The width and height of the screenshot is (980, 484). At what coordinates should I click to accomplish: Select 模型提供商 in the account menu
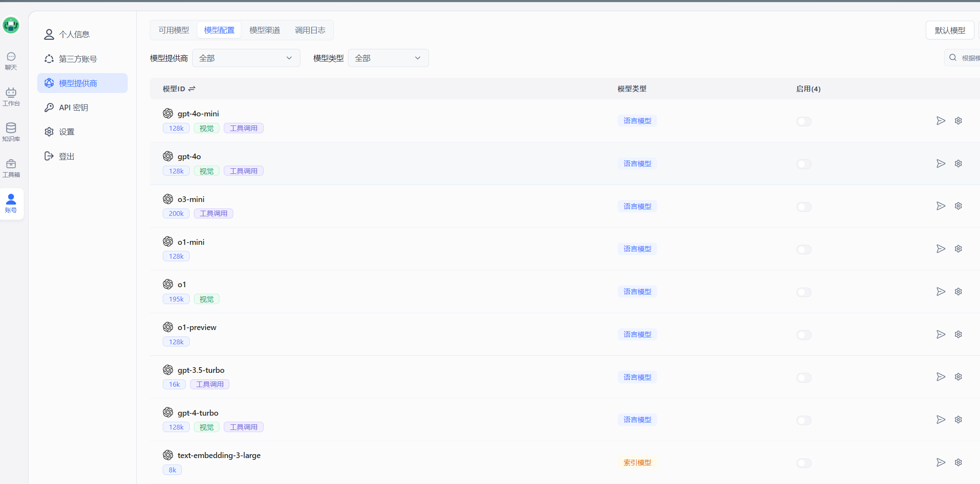pyautogui.click(x=82, y=83)
